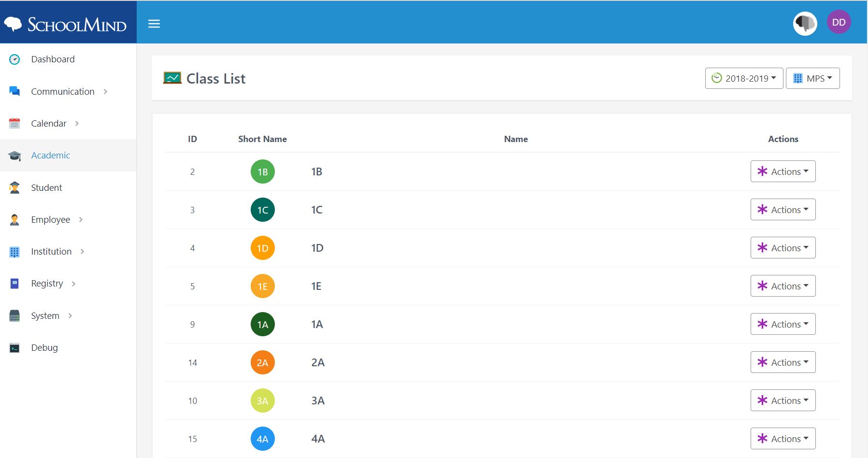Open the System menu item

[x=68, y=315]
